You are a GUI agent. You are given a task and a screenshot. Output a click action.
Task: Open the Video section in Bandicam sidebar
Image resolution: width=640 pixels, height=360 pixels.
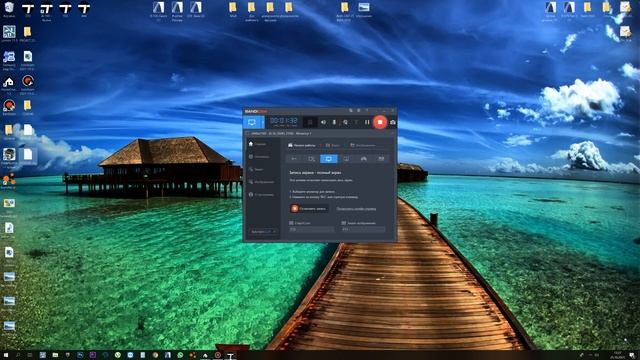(x=257, y=169)
